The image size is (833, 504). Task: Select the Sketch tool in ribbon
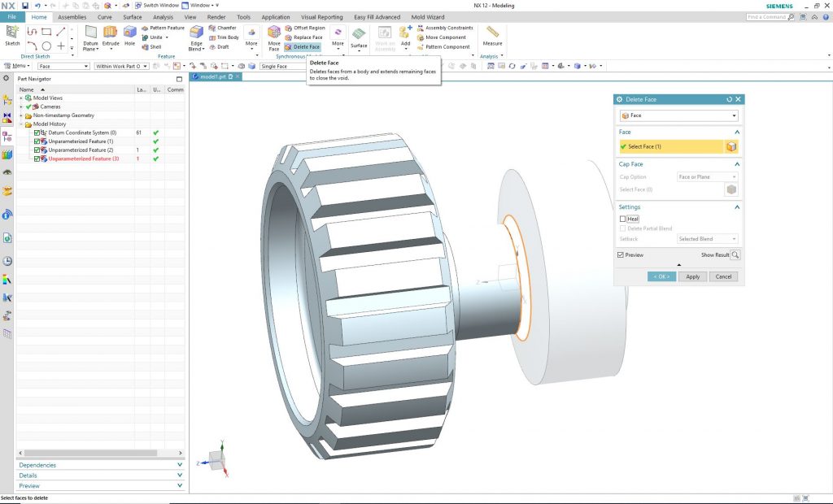tap(12, 33)
